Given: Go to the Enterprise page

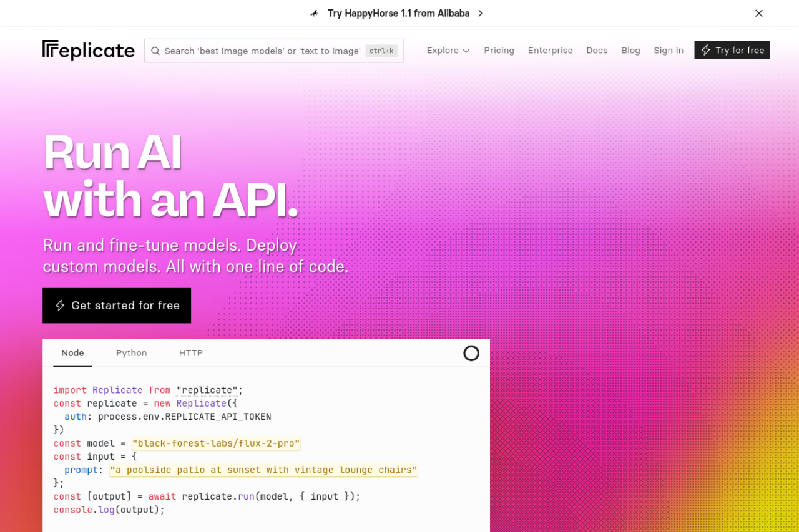Looking at the screenshot, I should [551, 51].
